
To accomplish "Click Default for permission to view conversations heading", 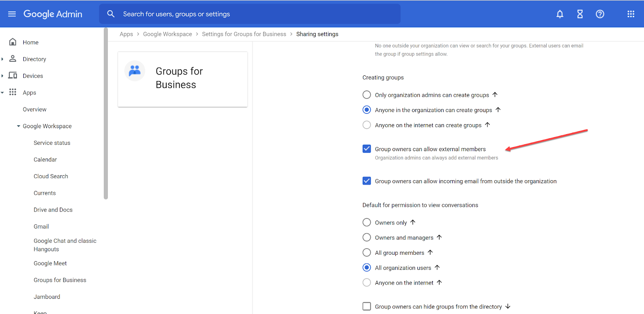I will tap(420, 205).
